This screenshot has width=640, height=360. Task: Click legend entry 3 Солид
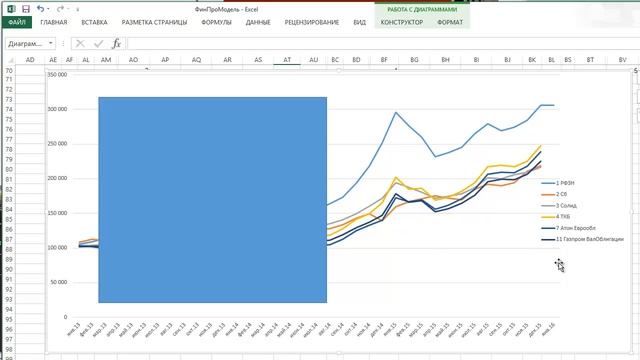pos(559,206)
